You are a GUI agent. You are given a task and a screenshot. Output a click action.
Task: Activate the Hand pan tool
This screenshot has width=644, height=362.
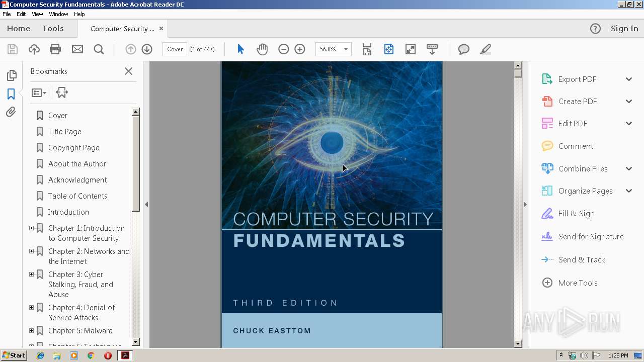tap(262, 49)
